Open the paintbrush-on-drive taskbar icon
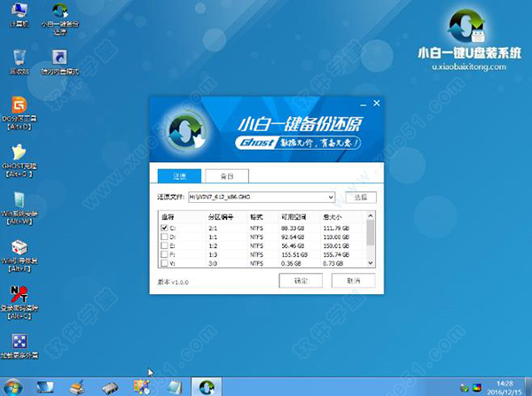 [x=76, y=387]
